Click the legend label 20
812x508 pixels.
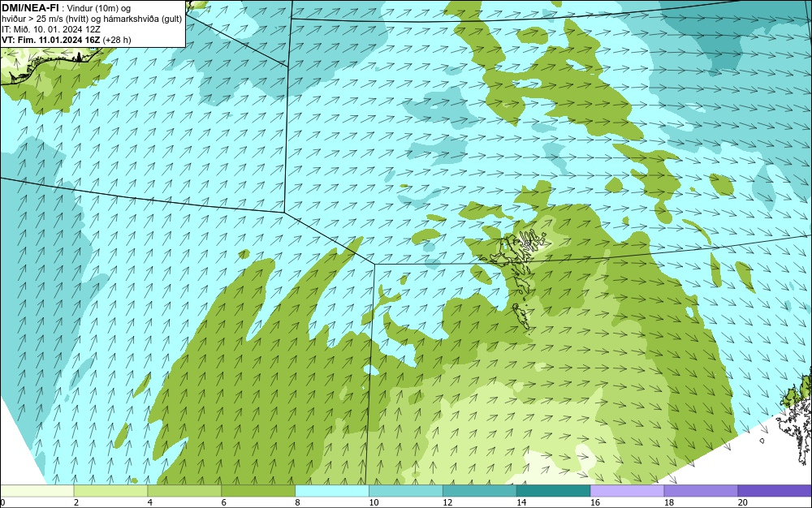point(742,502)
